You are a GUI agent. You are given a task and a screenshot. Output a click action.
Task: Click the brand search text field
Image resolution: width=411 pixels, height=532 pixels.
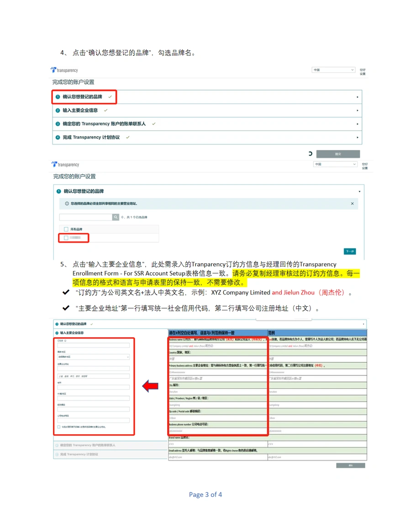pyautogui.click(x=86, y=217)
